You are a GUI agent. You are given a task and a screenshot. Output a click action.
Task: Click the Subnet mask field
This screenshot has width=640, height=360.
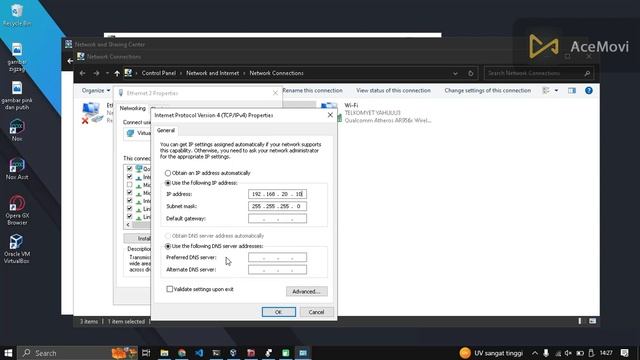pos(277,207)
